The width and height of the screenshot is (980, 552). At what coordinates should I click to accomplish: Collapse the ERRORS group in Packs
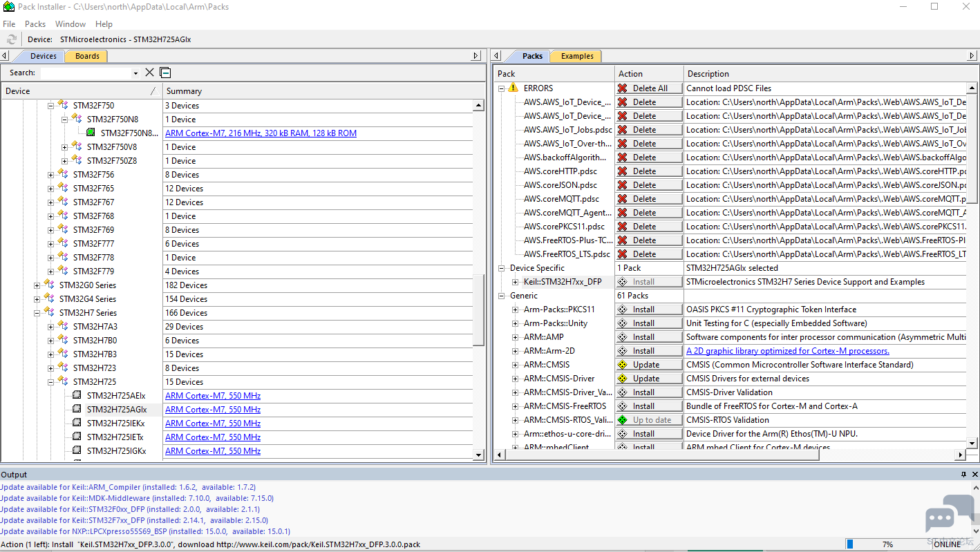pos(501,88)
